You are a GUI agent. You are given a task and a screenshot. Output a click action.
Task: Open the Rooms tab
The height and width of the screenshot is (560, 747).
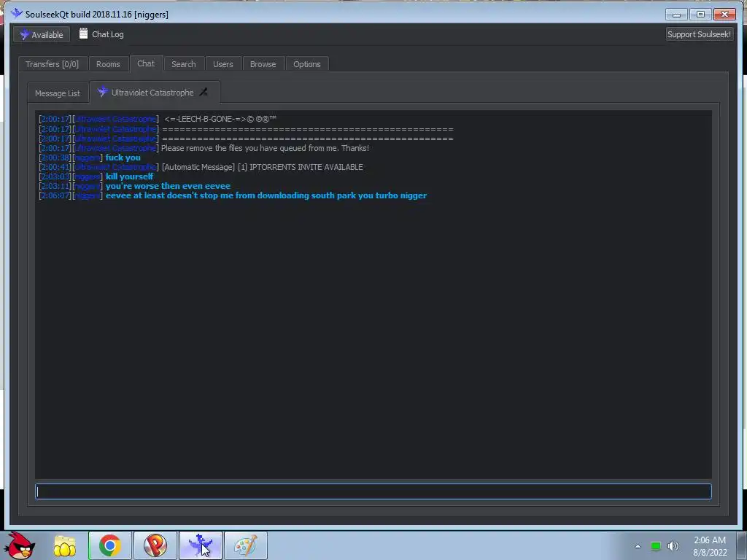tap(108, 64)
